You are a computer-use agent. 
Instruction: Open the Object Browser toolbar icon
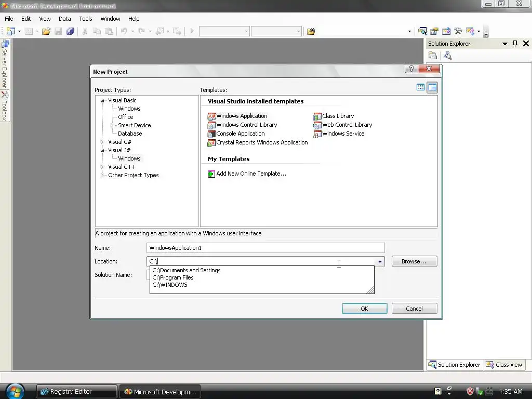tap(446, 31)
